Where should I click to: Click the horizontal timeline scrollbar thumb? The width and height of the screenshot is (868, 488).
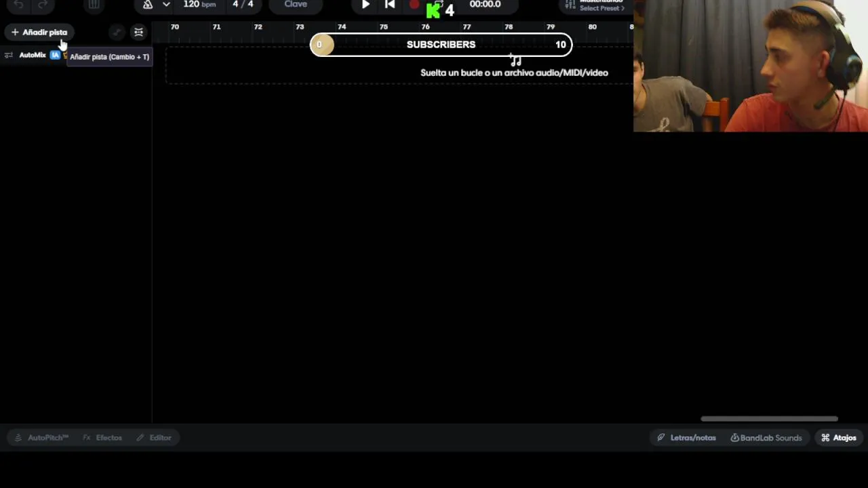pos(769,419)
